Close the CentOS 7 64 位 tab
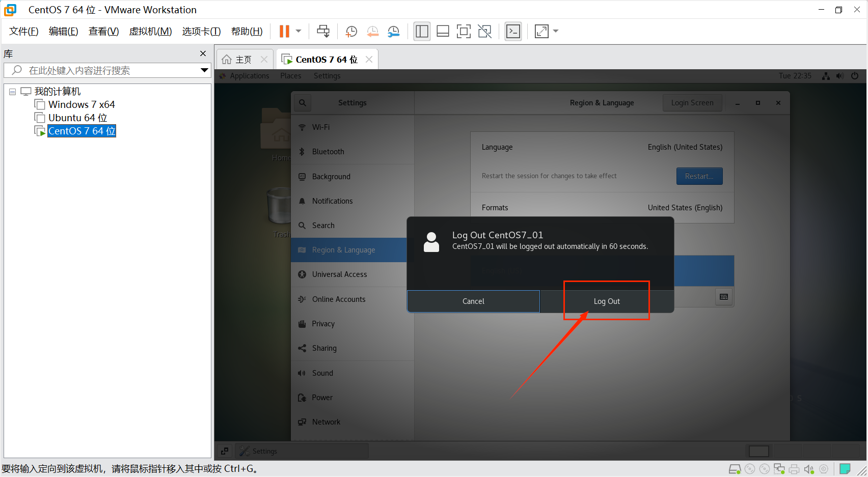 (369, 60)
